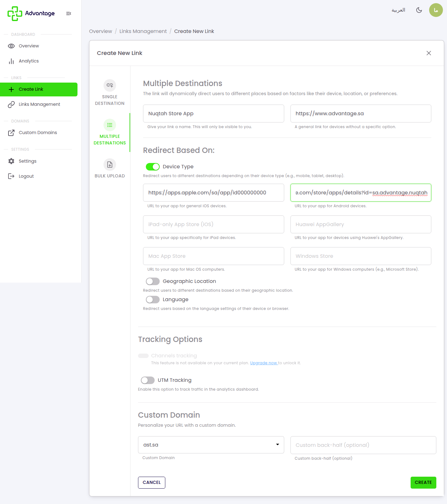Click the Windows Store field
The image size is (447, 504).
point(361,256)
